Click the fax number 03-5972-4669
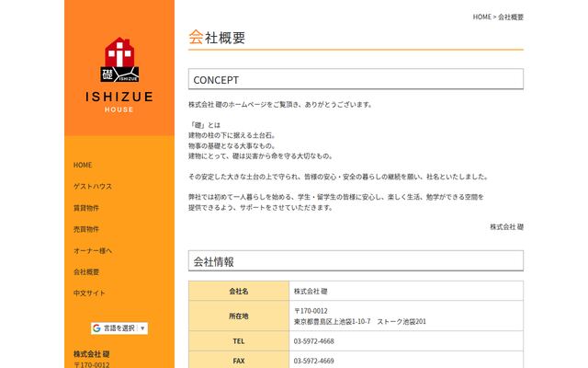The width and height of the screenshot is (588, 368). tap(314, 361)
